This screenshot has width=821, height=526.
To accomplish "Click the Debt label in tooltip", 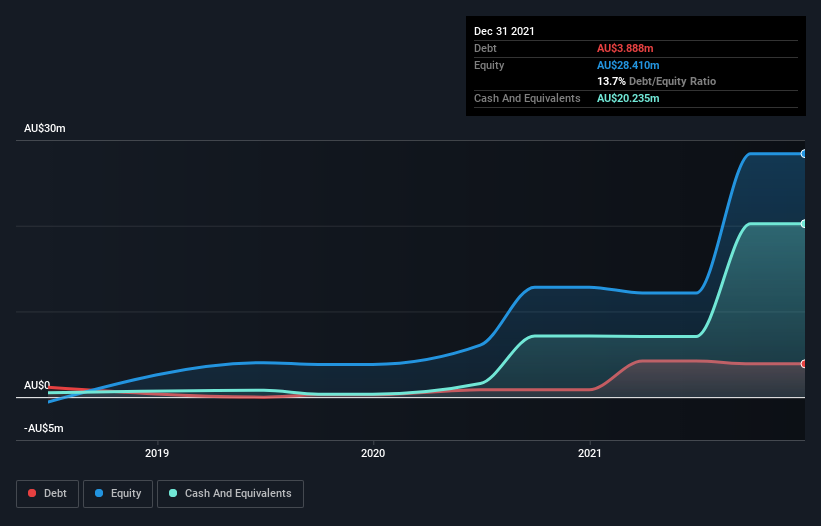I will point(485,48).
